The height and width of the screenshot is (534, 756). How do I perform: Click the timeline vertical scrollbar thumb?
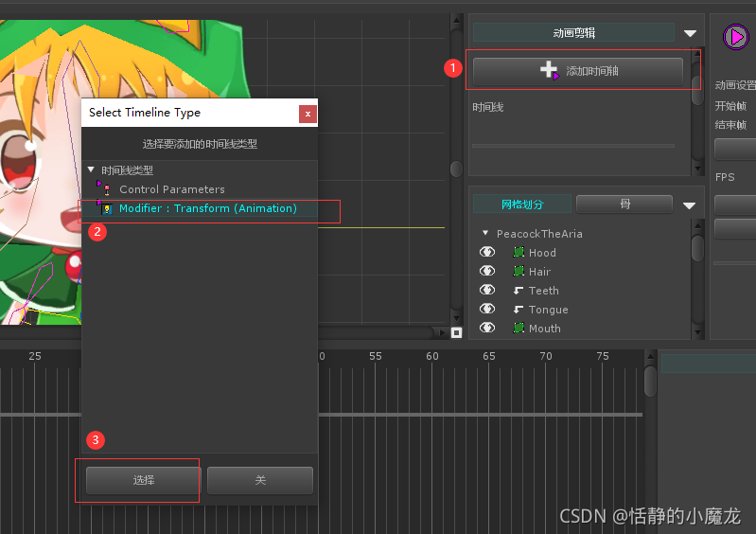point(650,381)
